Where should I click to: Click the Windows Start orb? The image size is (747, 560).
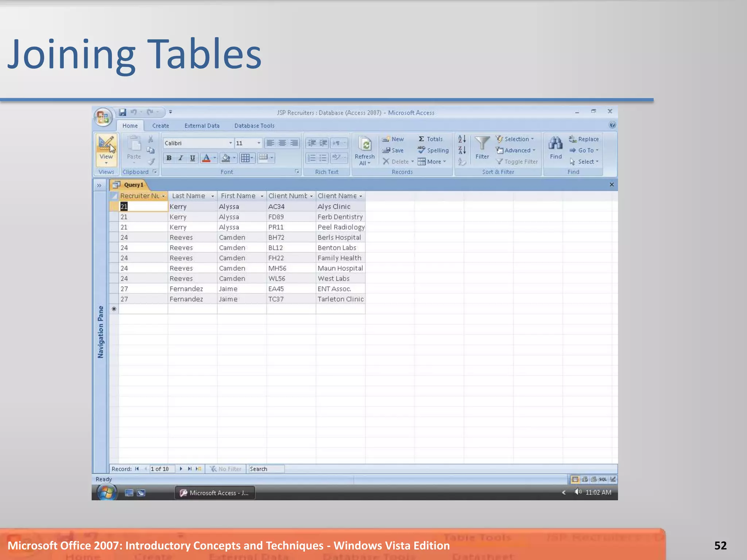click(x=107, y=493)
